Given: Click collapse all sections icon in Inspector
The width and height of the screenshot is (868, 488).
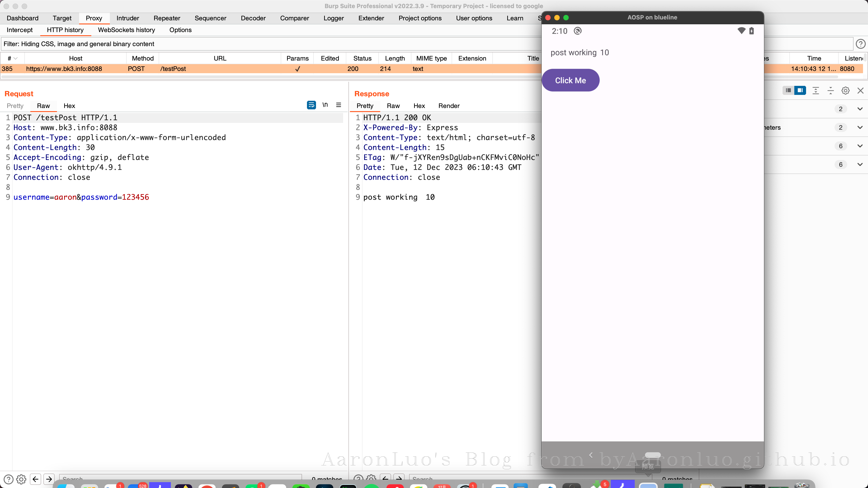Looking at the screenshot, I should tap(831, 90).
